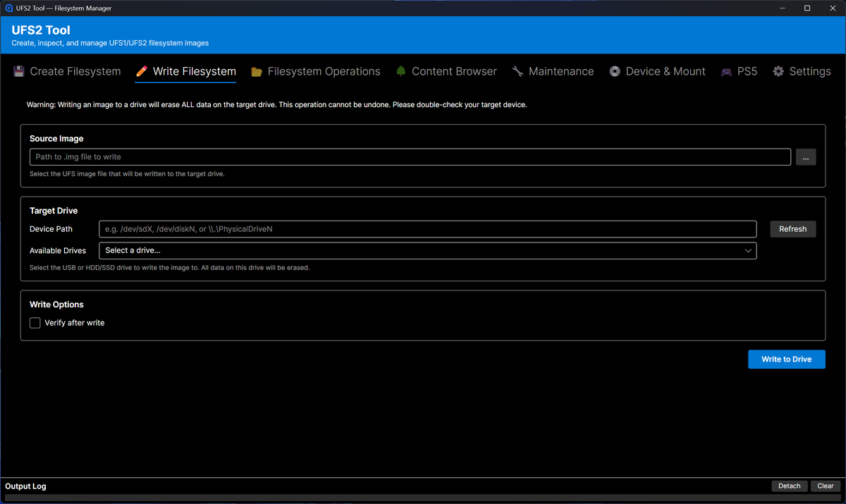Click the Source Image section title
Image resolution: width=846 pixels, height=504 pixels.
click(x=56, y=139)
